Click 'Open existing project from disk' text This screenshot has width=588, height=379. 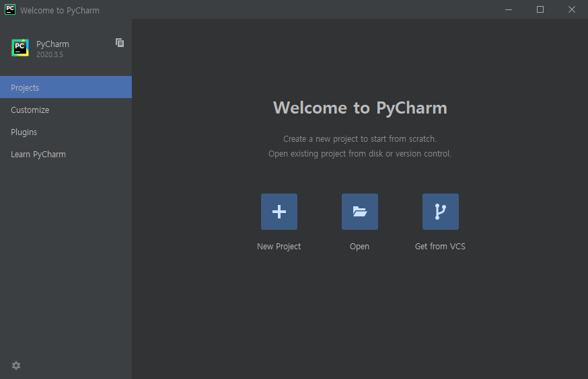pos(360,154)
